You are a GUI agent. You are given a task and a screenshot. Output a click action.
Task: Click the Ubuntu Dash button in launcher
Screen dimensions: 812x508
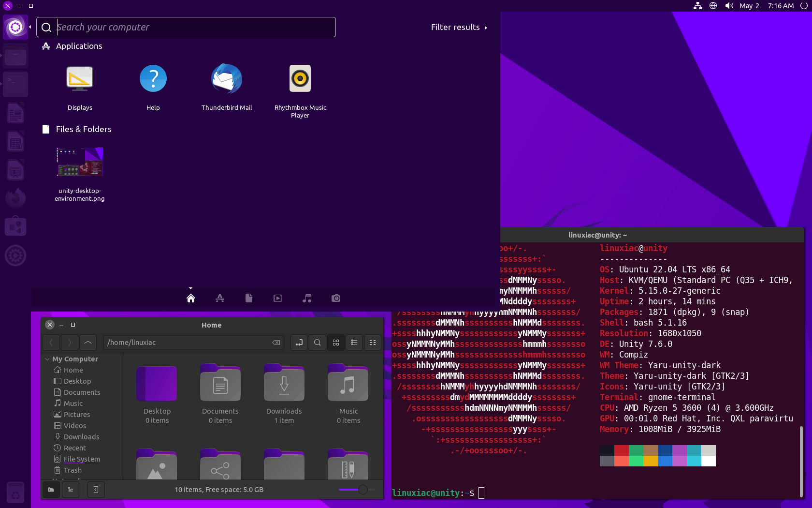pos(15,27)
